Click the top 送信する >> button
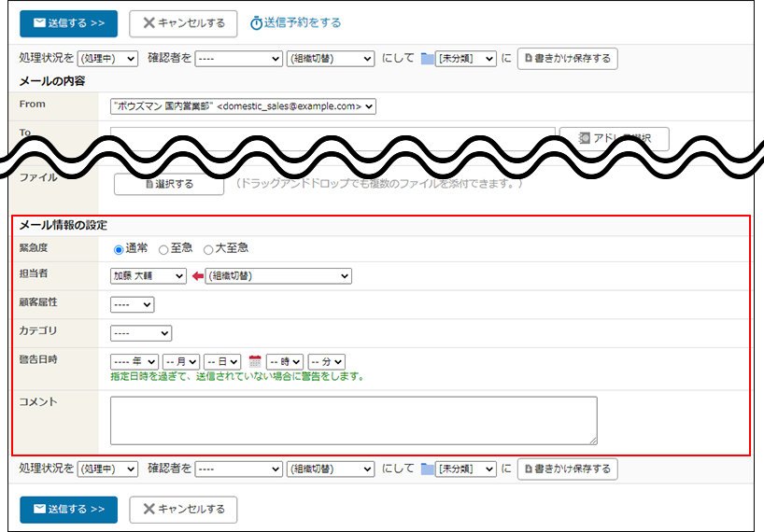764x532 pixels. point(69,23)
